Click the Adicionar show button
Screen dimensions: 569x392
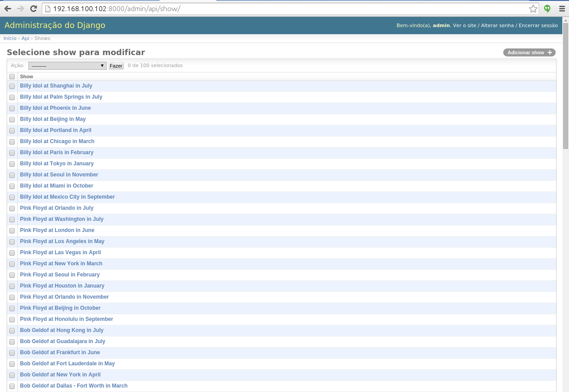[529, 52]
